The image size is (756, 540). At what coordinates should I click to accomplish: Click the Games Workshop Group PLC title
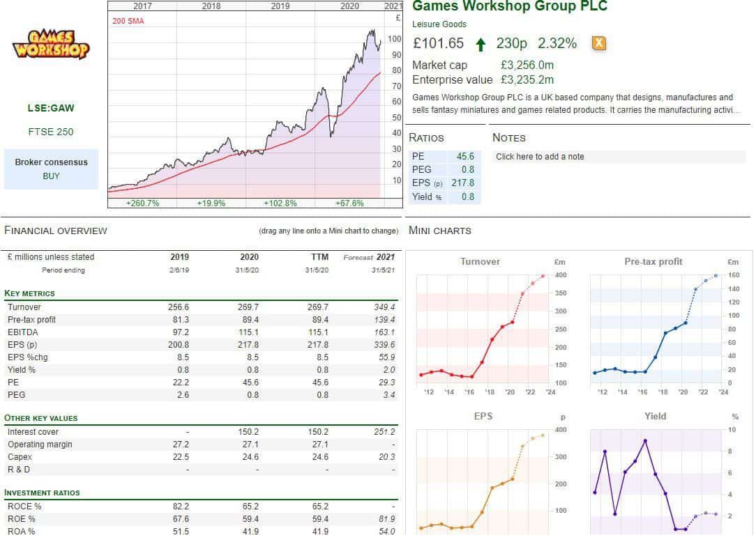[510, 6]
